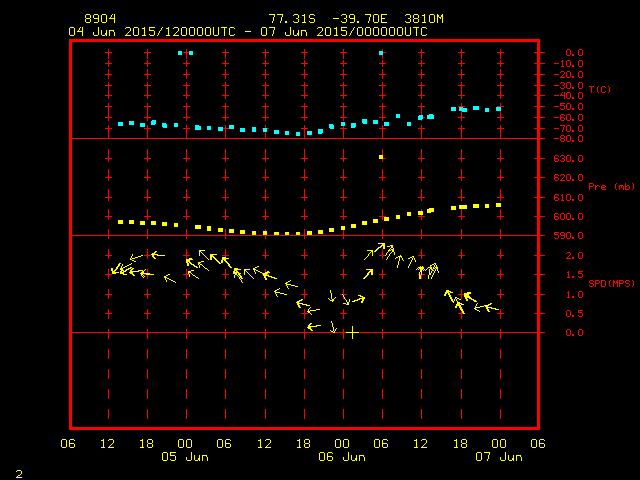Click the 0.0 temperature axis value
Viewport: 640px width, 480px height.
pyautogui.click(x=574, y=53)
